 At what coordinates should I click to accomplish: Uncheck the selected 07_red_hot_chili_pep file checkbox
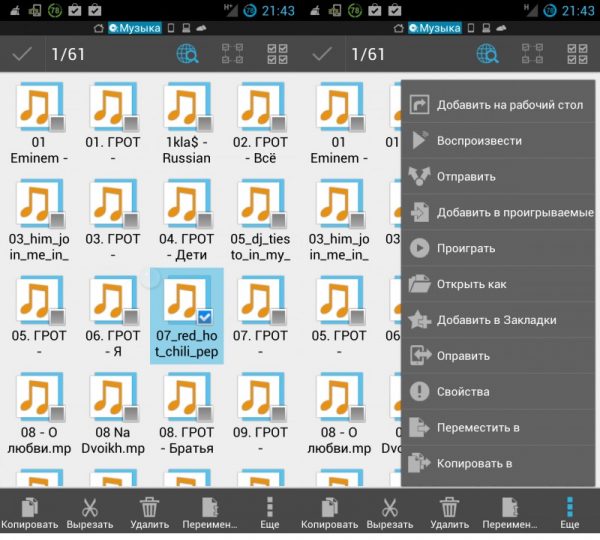click(205, 316)
